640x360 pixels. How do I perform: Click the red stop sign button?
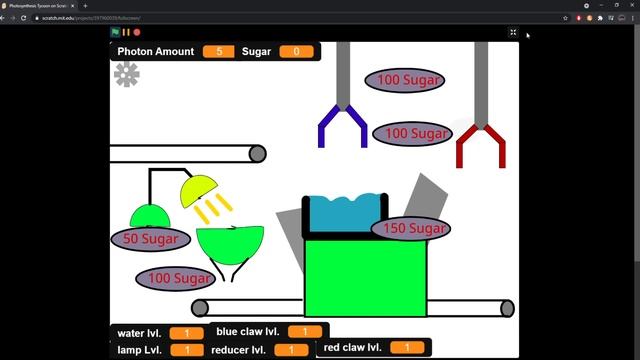pos(137,32)
